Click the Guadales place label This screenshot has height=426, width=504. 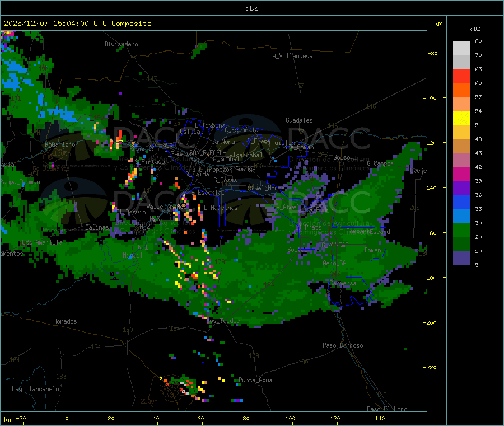[x=299, y=120]
